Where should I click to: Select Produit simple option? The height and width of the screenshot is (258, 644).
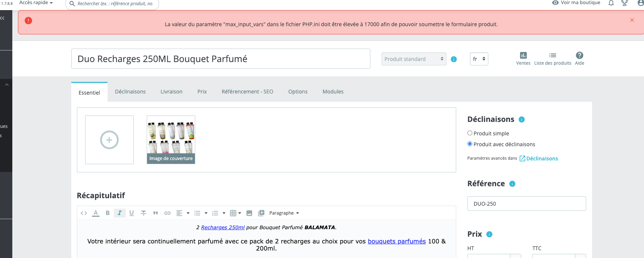click(x=470, y=133)
